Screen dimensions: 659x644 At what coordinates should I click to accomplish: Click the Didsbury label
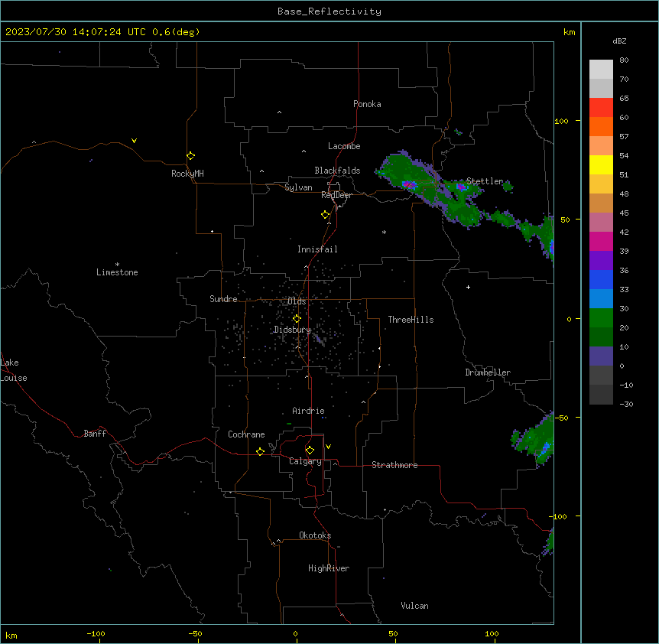[292, 330]
